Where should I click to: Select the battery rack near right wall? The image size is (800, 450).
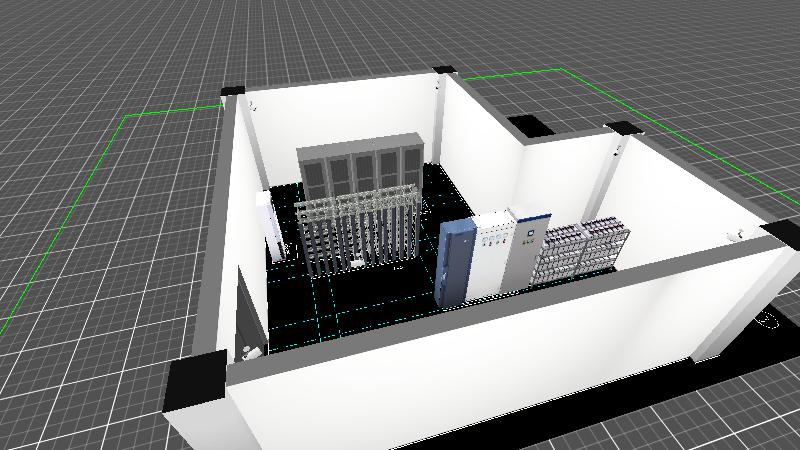(x=584, y=249)
